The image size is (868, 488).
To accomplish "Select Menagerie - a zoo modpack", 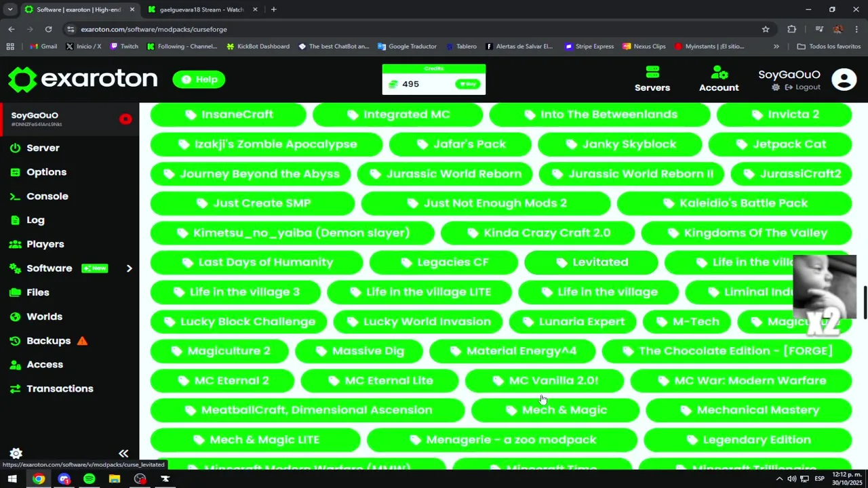I will tap(502, 440).
